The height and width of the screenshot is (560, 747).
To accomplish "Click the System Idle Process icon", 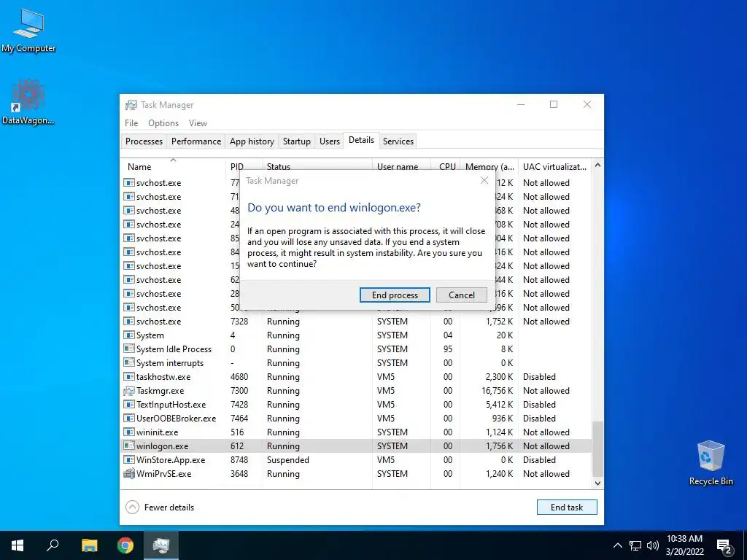I will tap(128, 349).
